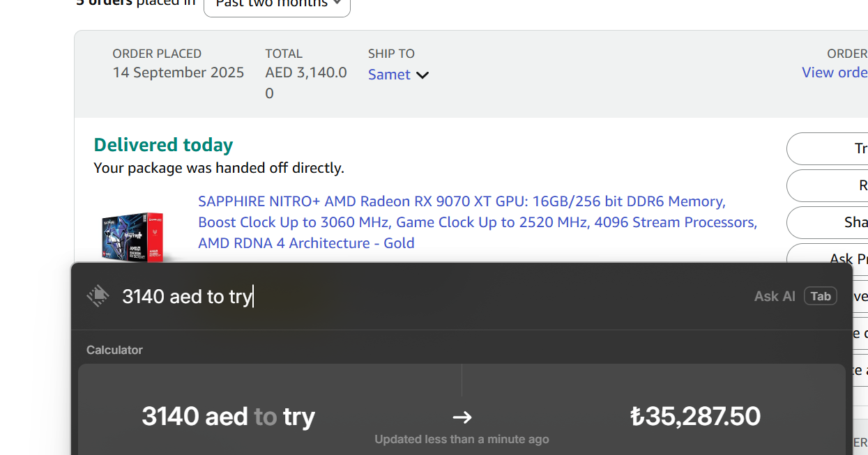Click the Updated less than a minute ago label
The image size is (868, 455).
[462, 439]
